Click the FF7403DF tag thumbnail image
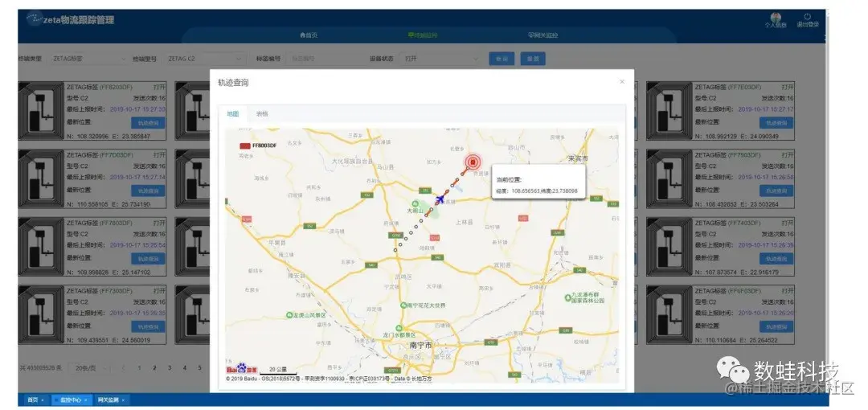This screenshot has width=868, height=410. tap(669, 247)
